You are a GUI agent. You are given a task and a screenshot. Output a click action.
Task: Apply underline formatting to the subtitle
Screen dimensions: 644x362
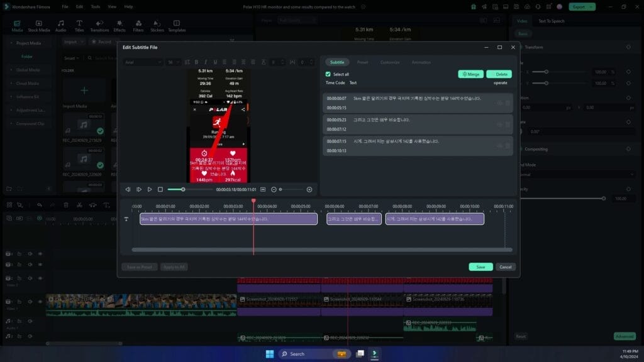click(x=216, y=62)
